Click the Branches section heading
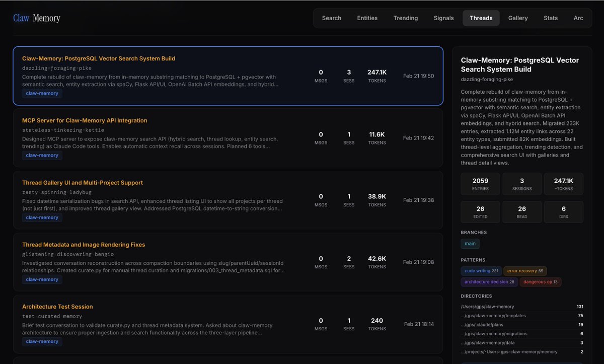 click(474, 233)
